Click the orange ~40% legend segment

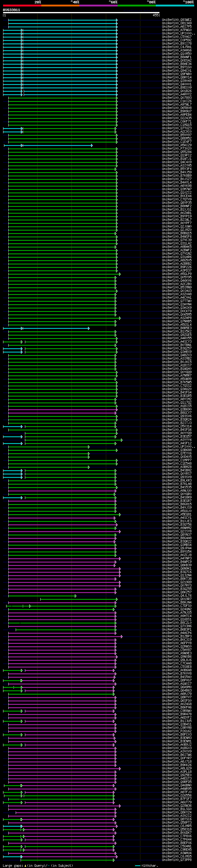(60, 6)
